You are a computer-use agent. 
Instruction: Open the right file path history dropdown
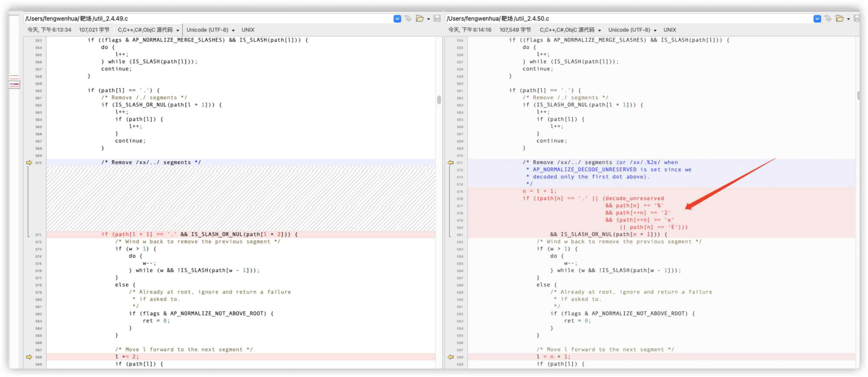817,19
